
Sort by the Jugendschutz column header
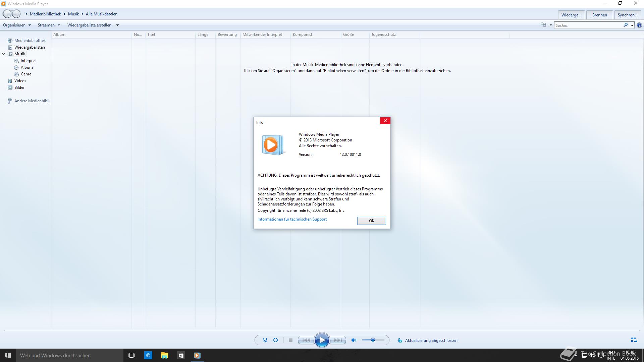coord(395,35)
